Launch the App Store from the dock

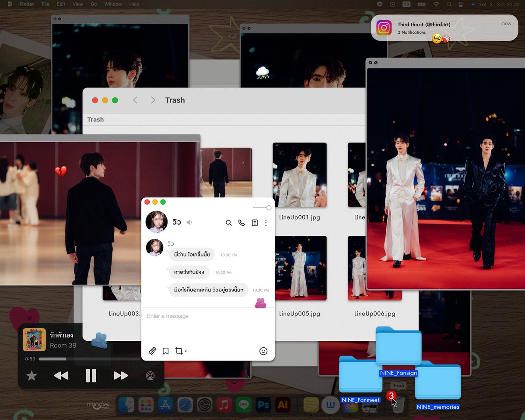[x=165, y=405]
